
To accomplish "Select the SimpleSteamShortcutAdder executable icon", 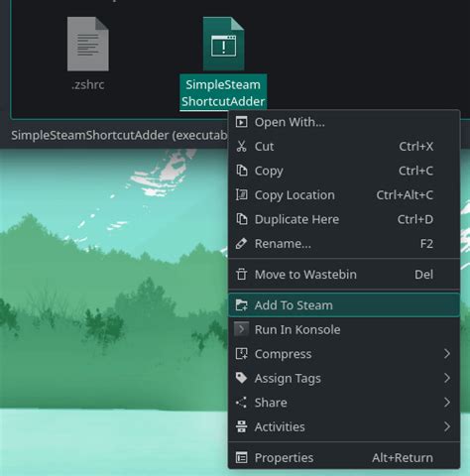I will coord(223,44).
